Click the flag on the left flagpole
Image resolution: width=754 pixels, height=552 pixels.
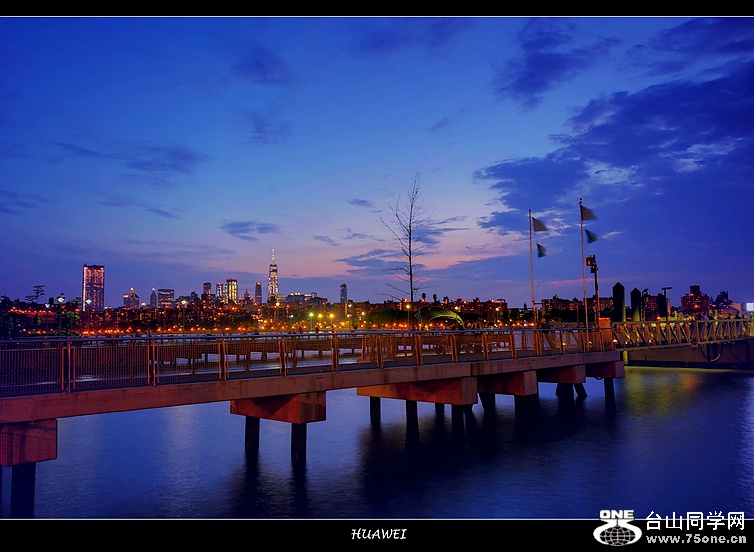coord(539,225)
